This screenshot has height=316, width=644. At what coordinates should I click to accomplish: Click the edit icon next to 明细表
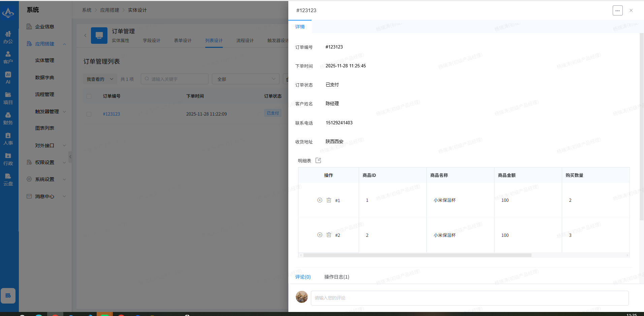[x=318, y=160]
